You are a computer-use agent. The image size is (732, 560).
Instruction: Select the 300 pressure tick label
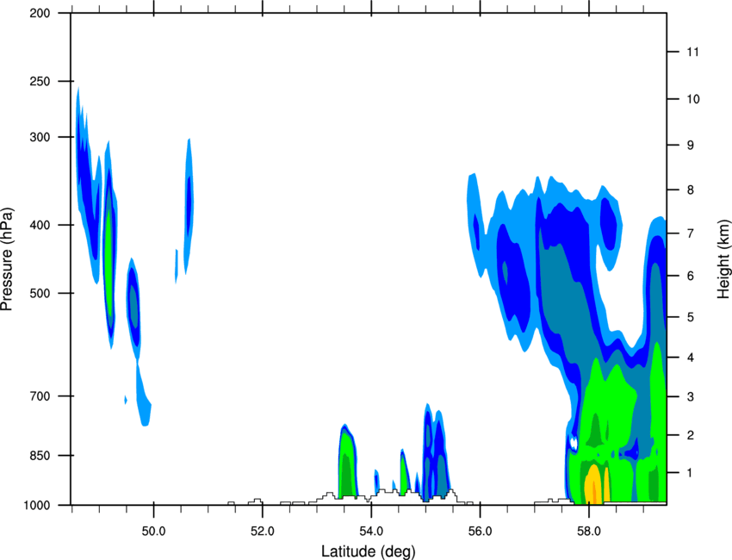[x=40, y=137]
